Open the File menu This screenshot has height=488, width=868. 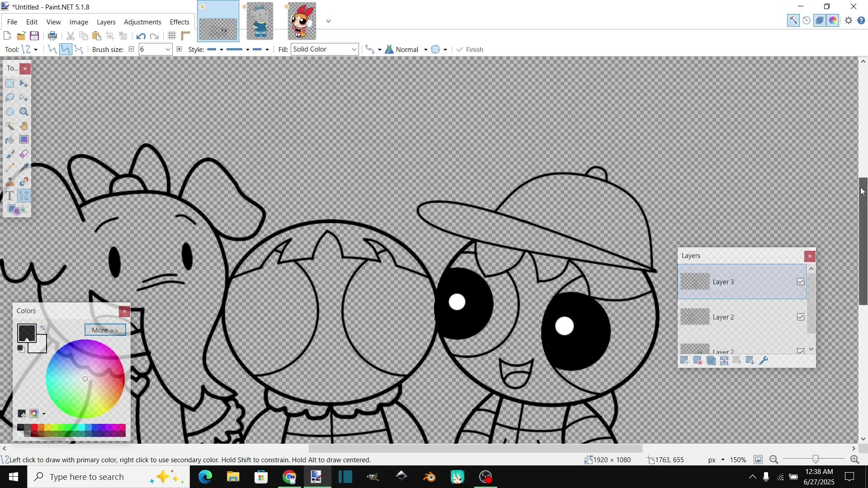pos(12,22)
